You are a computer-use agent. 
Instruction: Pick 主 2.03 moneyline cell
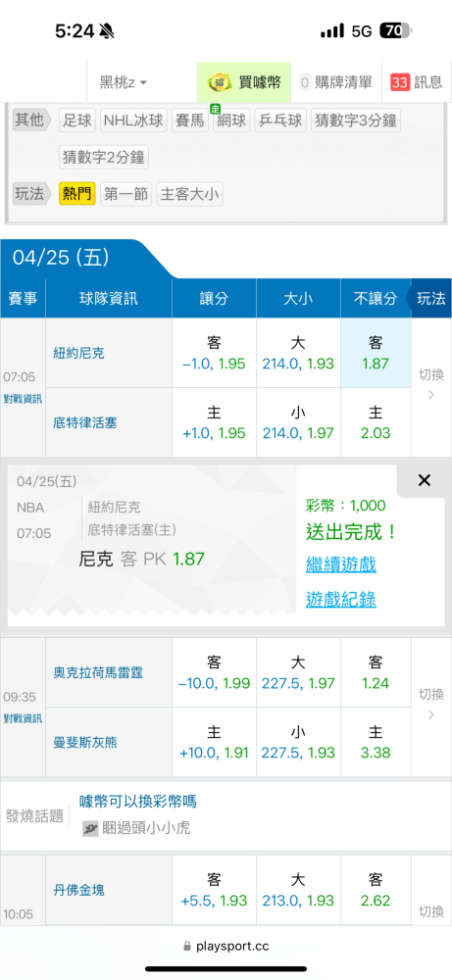pyautogui.click(x=376, y=423)
